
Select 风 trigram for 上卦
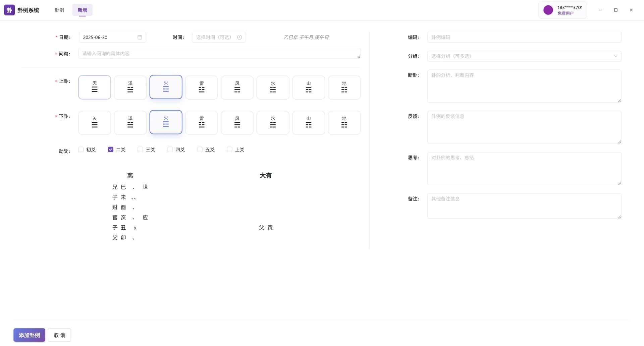click(237, 88)
